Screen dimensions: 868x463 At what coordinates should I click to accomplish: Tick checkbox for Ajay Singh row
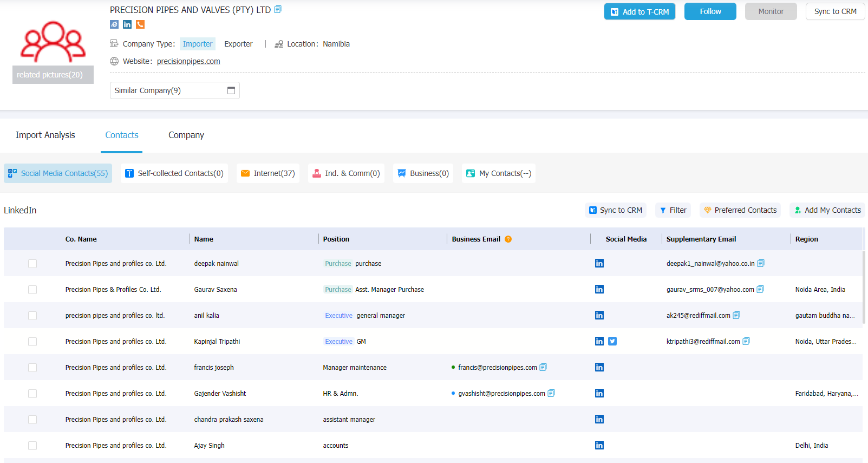(x=32, y=446)
